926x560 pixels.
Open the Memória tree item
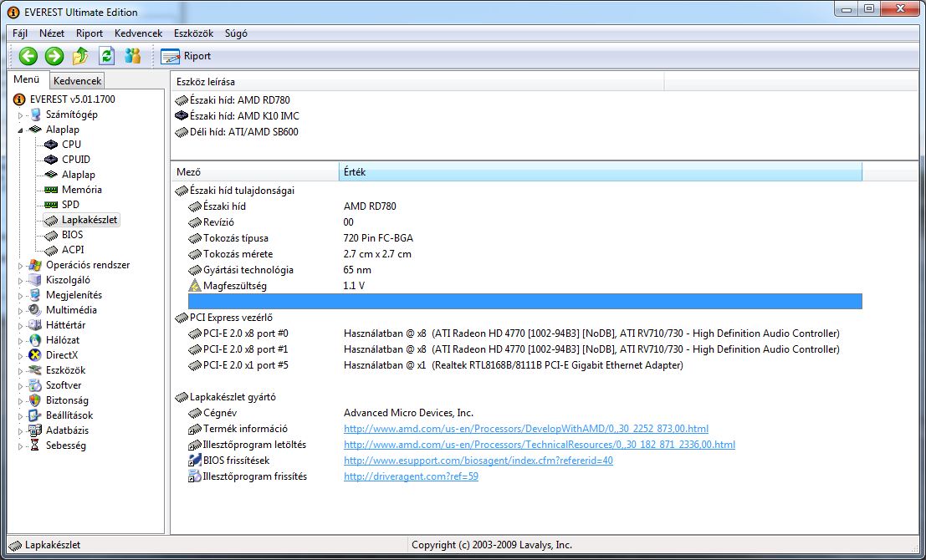pyautogui.click(x=81, y=190)
